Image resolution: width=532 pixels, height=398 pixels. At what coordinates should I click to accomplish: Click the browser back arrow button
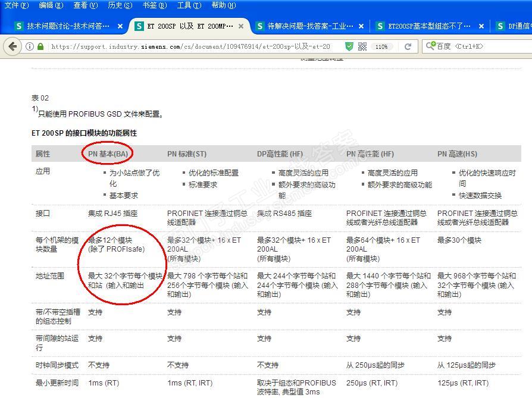click(x=13, y=46)
